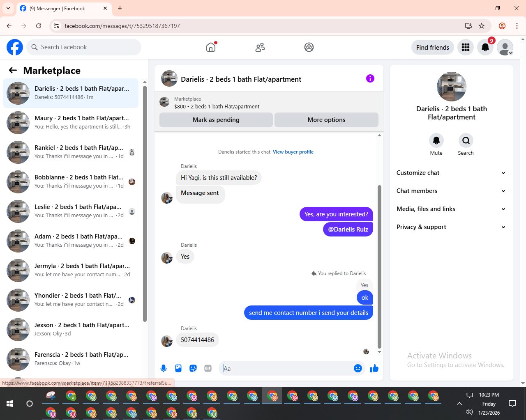The width and height of the screenshot is (526, 420).
Task: Click install app icon in address bar
Action: (468, 26)
